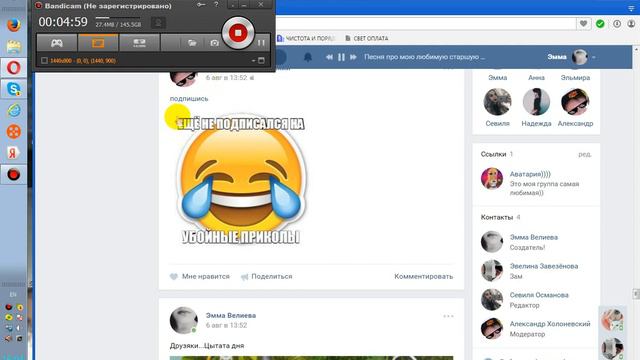Viewport: 640px width, 360px height.
Task: Open the СВЕТ ОПЛАТА bookmark
Action: pos(367,38)
